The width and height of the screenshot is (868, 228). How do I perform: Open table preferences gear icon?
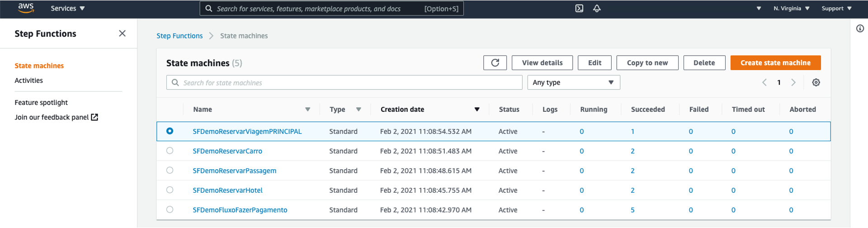coord(816,82)
